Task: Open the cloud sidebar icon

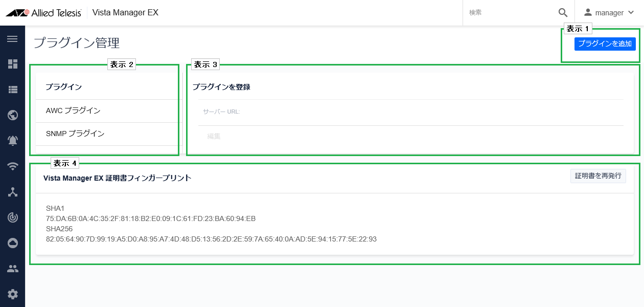Action: tap(13, 243)
